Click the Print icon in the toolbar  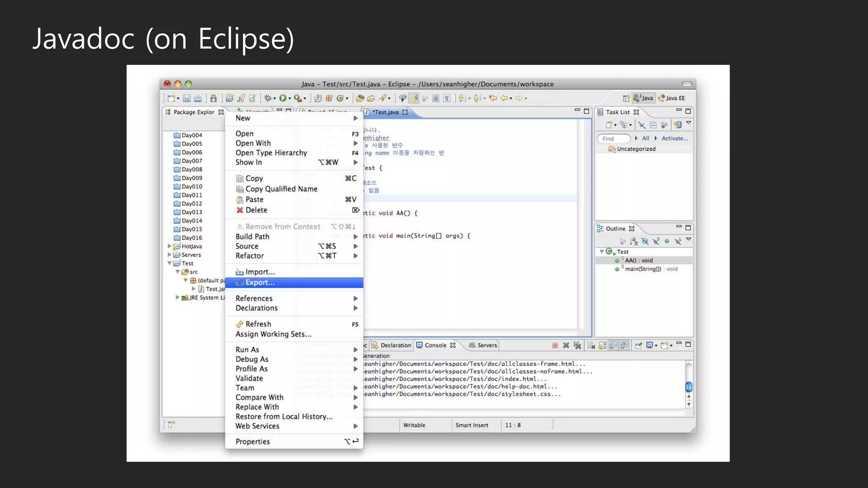[x=198, y=98]
